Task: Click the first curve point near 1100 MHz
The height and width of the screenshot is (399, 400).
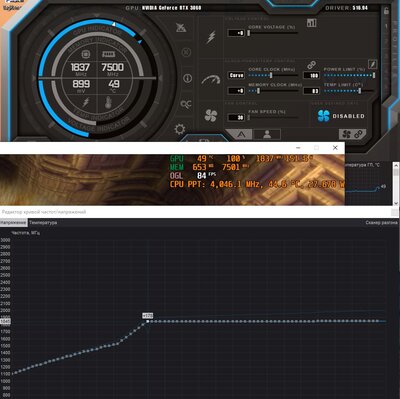Action: coord(13,373)
